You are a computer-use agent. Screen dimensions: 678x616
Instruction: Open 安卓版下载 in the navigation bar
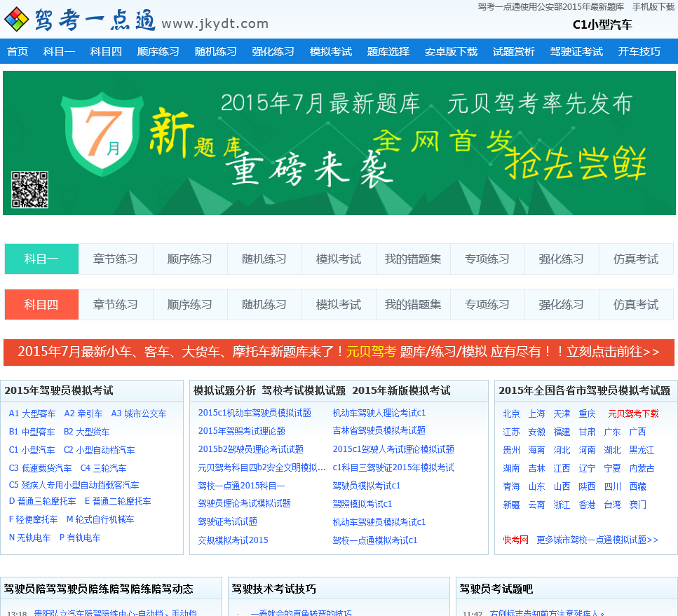(x=451, y=51)
